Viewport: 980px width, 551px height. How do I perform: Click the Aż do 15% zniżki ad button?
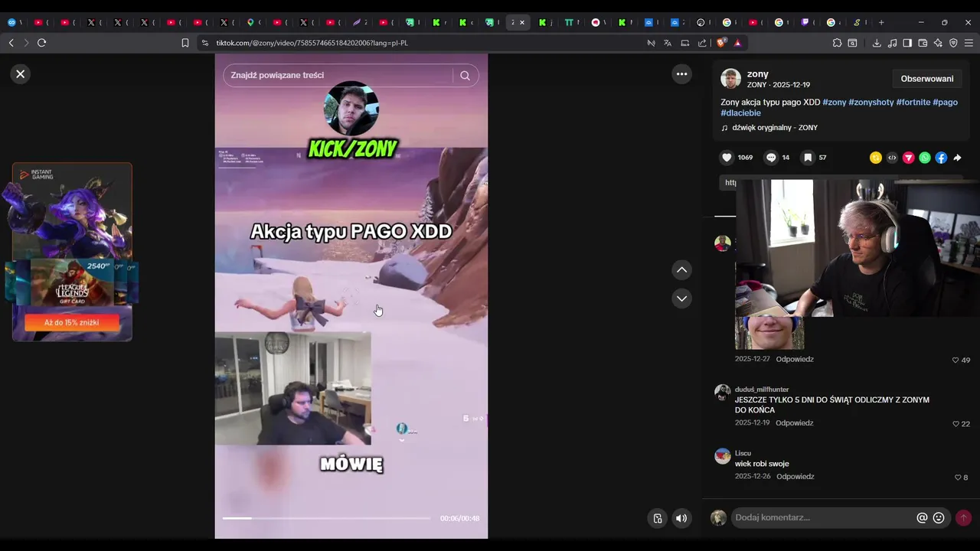point(72,323)
